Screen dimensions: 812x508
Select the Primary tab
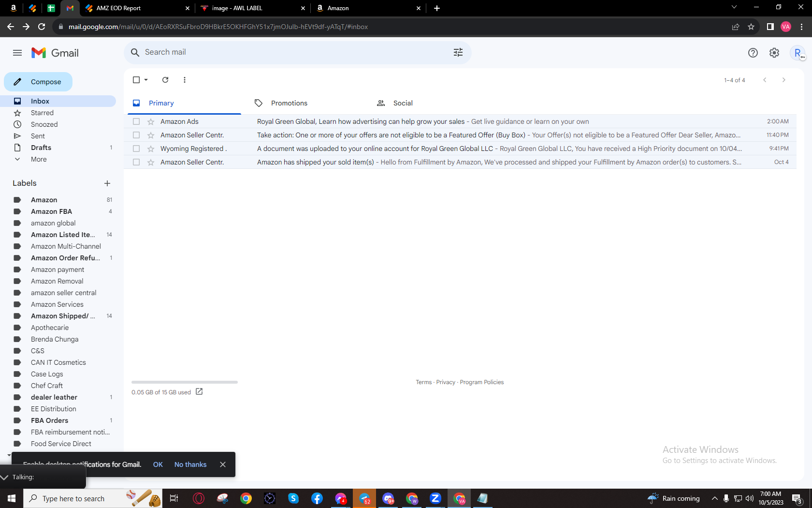[x=161, y=103]
